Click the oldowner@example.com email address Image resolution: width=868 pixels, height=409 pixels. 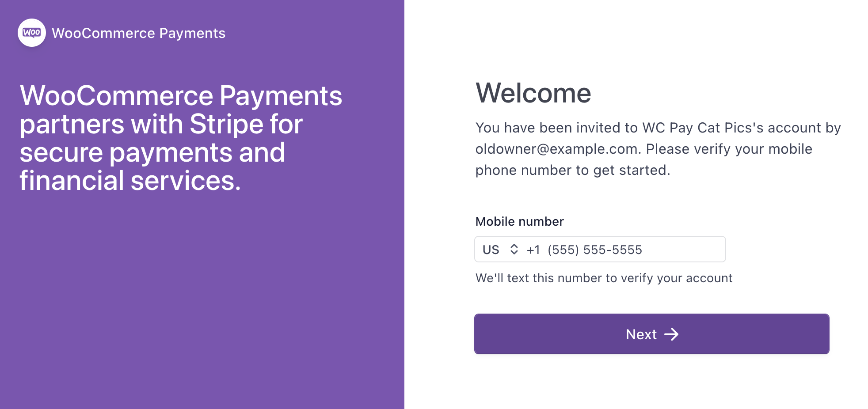tap(557, 149)
